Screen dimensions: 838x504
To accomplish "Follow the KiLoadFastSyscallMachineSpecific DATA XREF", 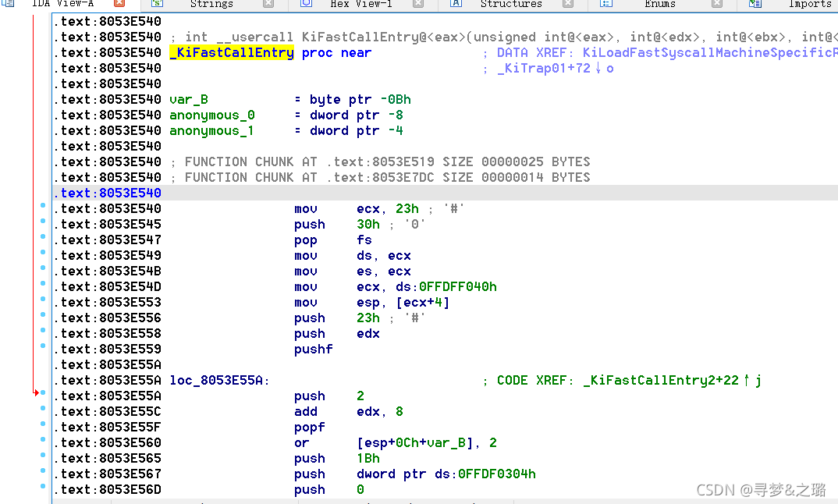I will tap(710, 52).
